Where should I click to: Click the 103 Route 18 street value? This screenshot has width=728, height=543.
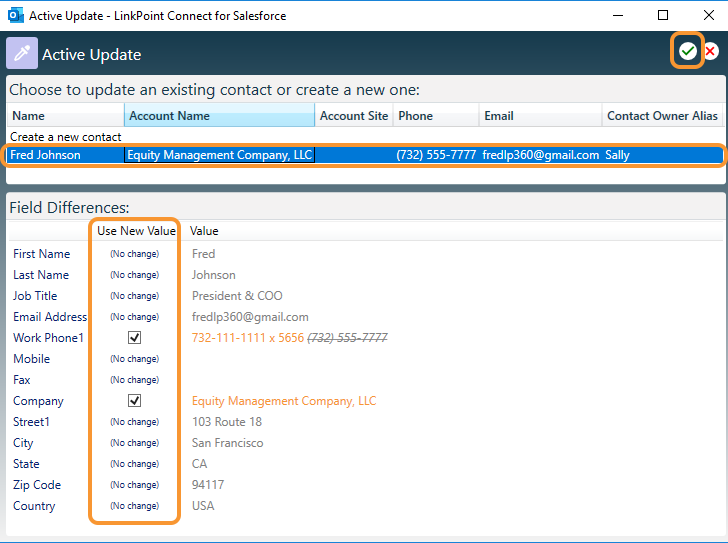coord(227,421)
